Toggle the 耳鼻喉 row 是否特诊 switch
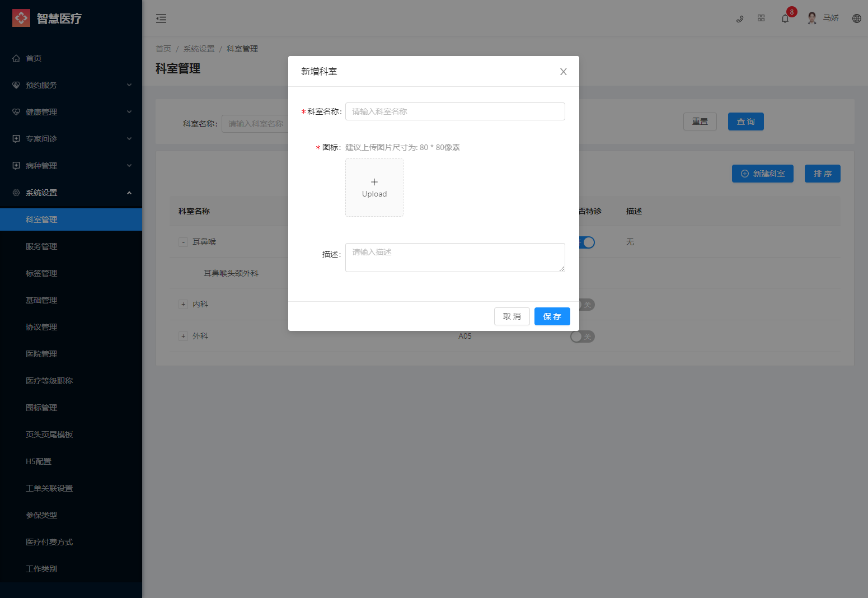The image size is (868, 598). click(587, 242)
